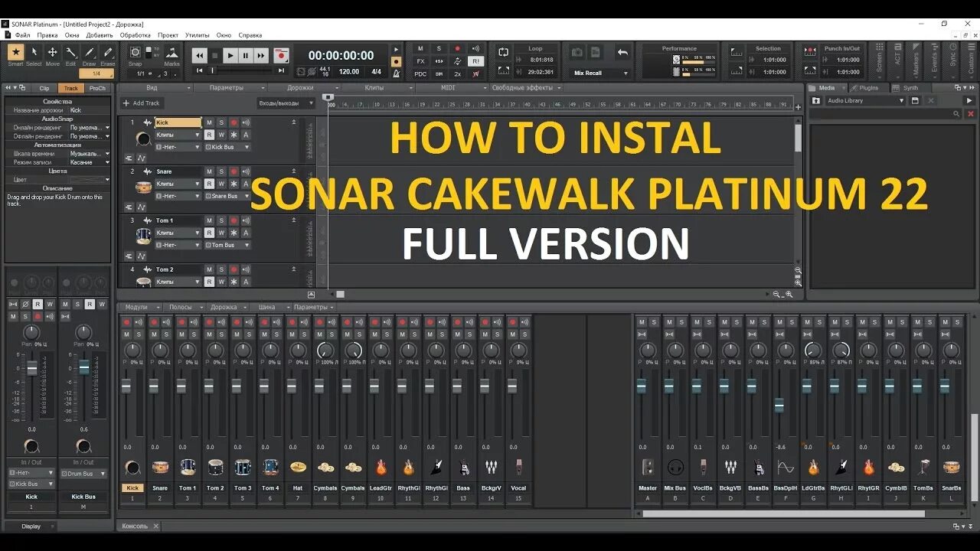Screen dimensions: 980x551
Task: Click the Snare drum track icon
Action: [x=142, y=187]
